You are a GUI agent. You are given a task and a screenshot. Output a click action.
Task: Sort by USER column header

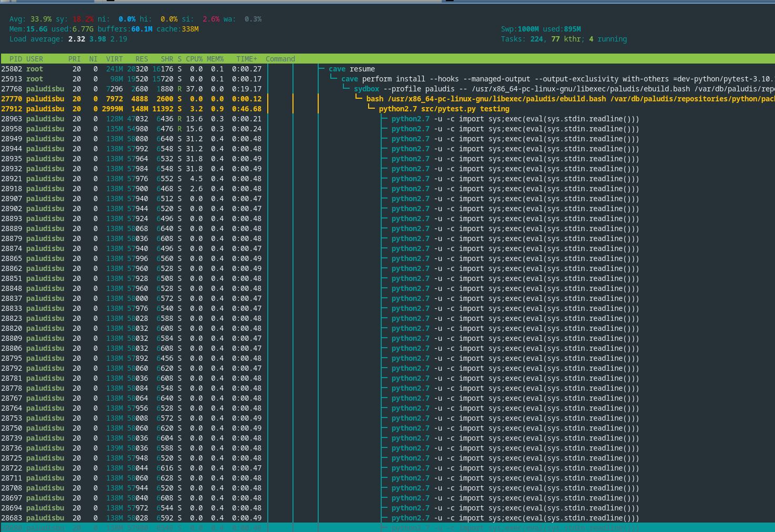35,59
